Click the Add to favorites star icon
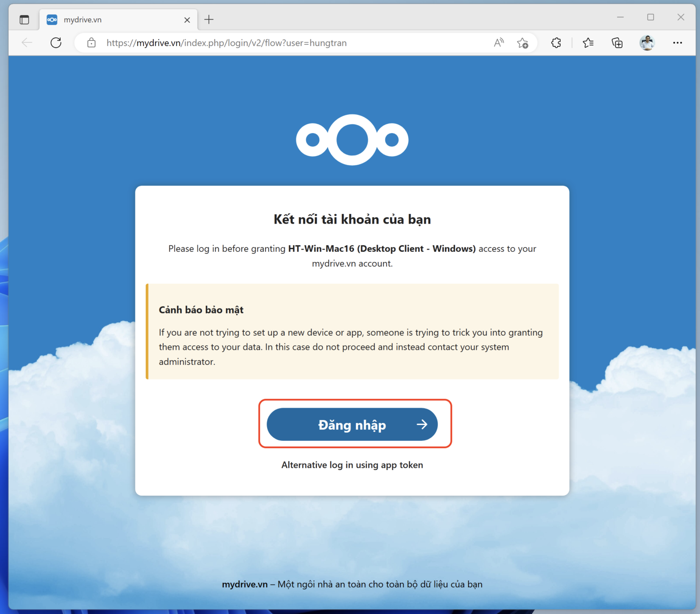Screen dimensions: 700x614 coord(523,43)
